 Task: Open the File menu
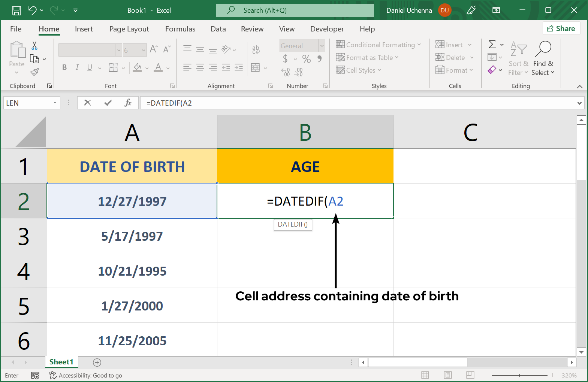point(16,29)
